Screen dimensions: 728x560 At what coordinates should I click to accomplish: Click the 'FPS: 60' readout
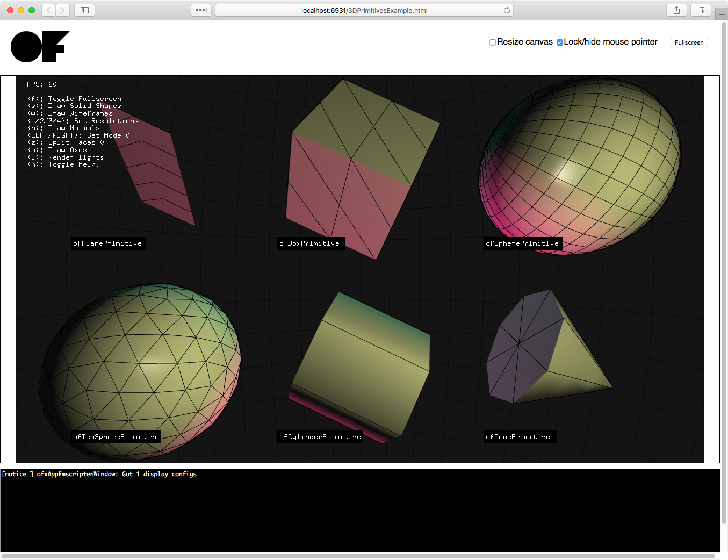tap(42, 84)
